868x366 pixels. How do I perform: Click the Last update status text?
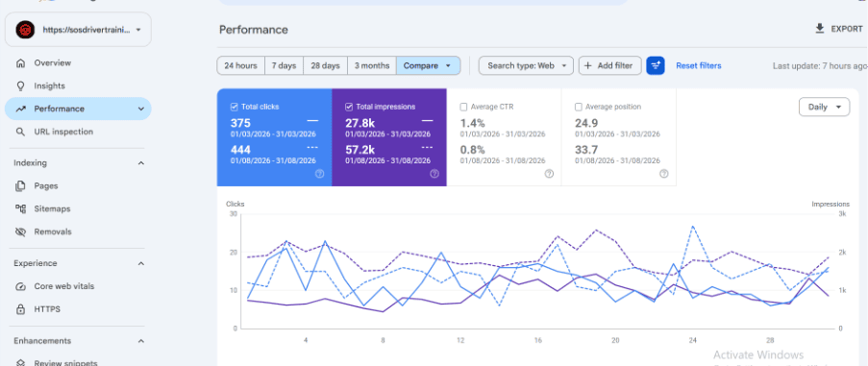820,65
